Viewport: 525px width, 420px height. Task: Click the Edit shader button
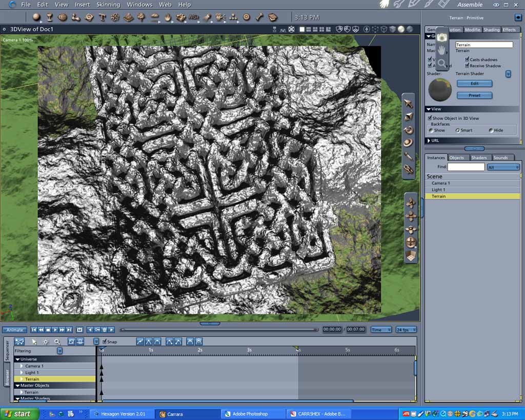tap(474, 84)
